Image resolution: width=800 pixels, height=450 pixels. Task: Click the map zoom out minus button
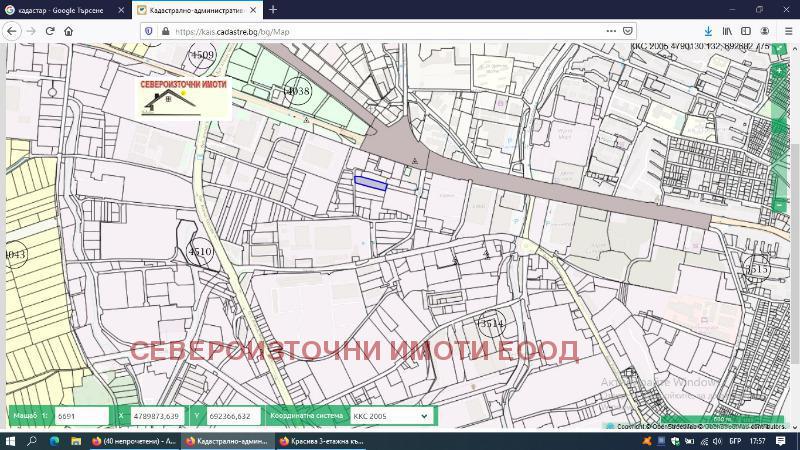click(x=779, y=204)
